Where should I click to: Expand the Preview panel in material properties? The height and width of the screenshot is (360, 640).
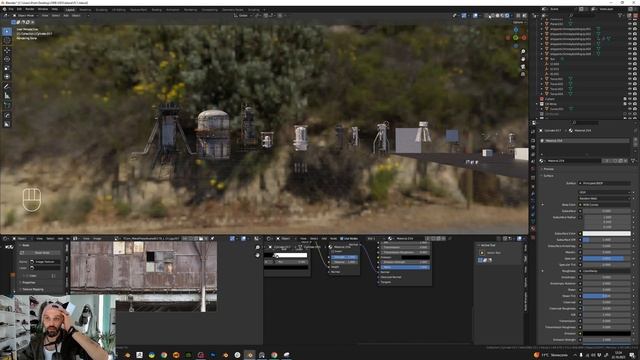548,169
